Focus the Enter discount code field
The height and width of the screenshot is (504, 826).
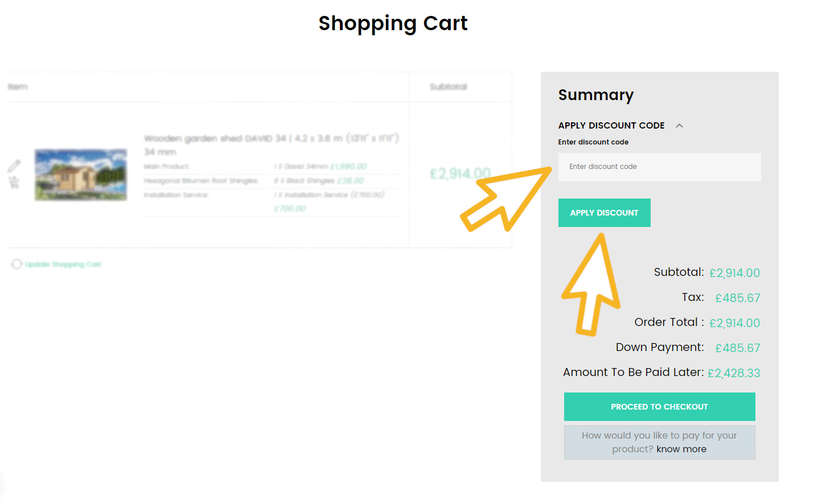tap(659, 167)
